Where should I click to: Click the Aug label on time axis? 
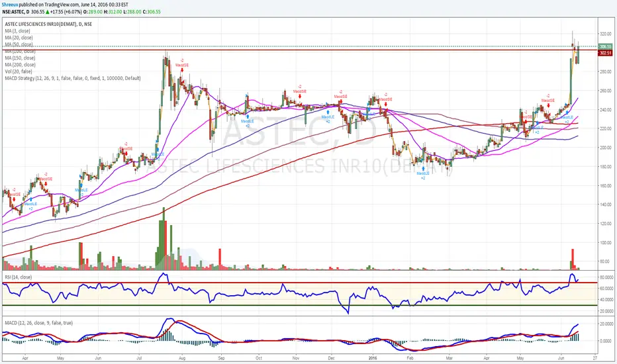182,358
